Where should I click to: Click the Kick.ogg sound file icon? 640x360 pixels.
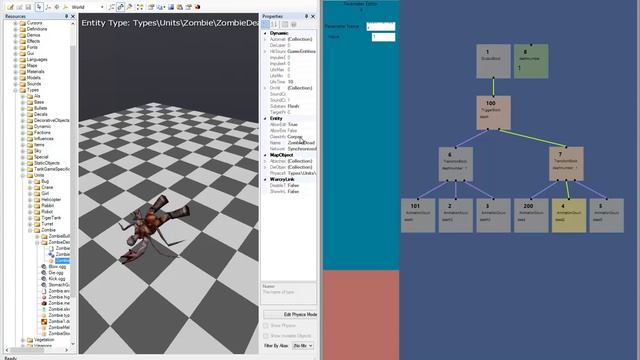coord(44,279)
